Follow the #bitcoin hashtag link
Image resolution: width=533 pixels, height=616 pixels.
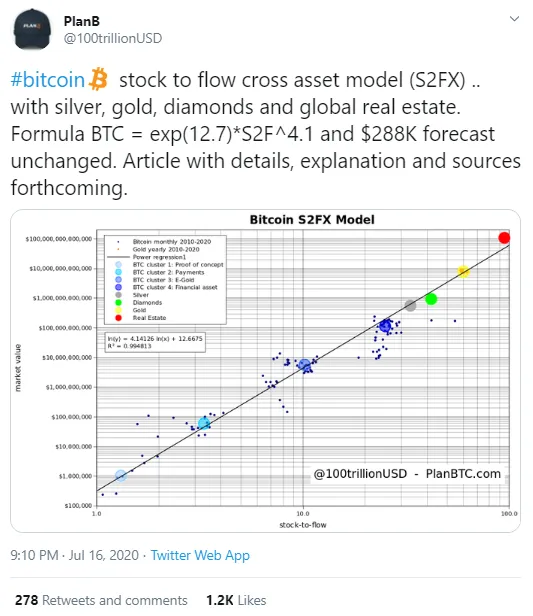(x=48, y=80)
